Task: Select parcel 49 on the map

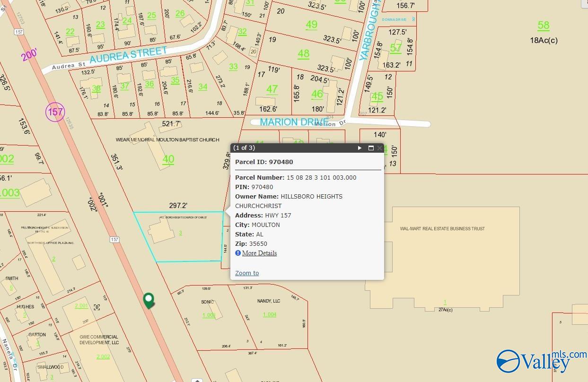Action: (x=311, y=25)
